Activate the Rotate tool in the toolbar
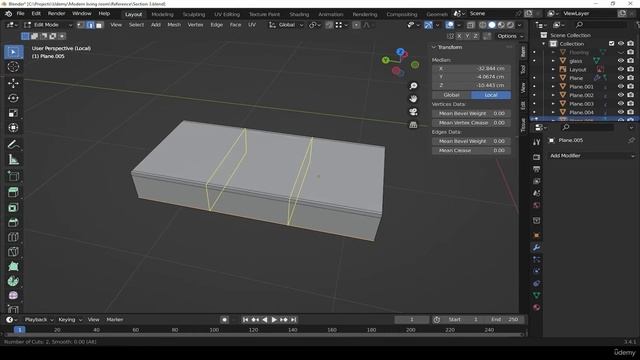Screen dimensions: 640x360 coord(13,98)
